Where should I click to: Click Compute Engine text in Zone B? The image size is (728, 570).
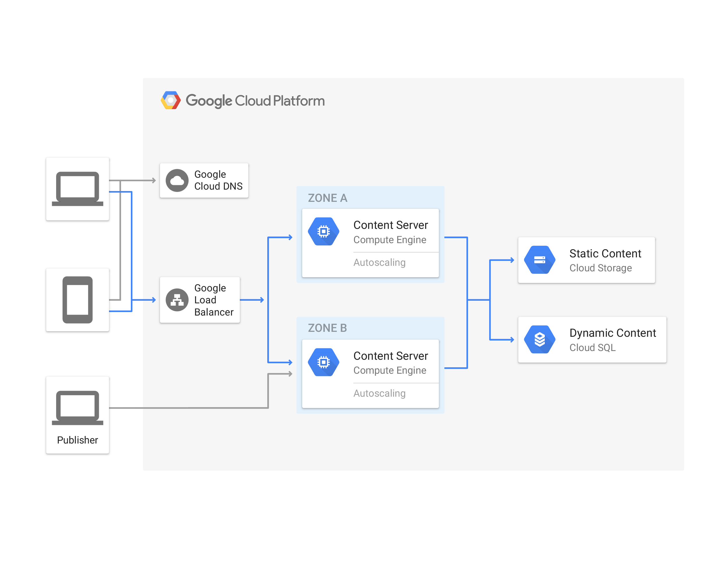tap(389, 370)
